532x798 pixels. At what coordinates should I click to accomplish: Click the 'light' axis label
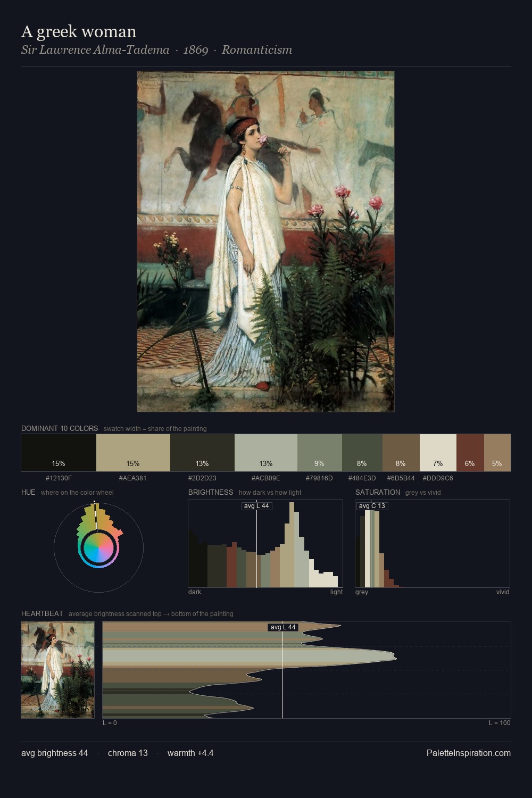(x=337, y=592)
